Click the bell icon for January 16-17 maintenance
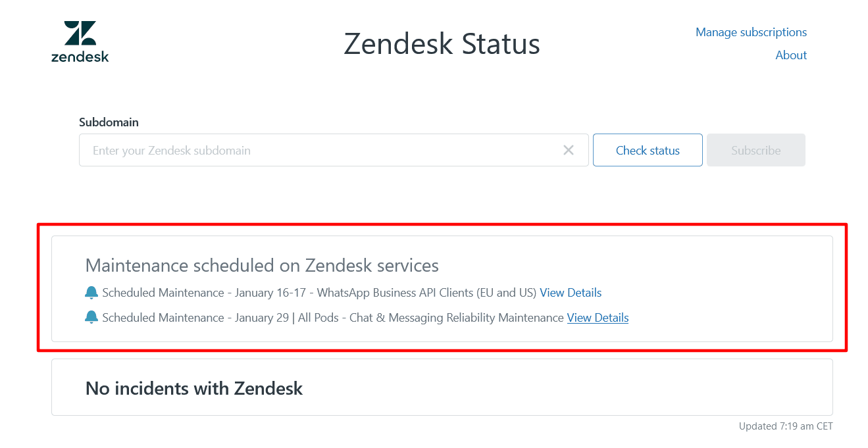This screenshot has width=868, height=448. click(x=91, y=293)
